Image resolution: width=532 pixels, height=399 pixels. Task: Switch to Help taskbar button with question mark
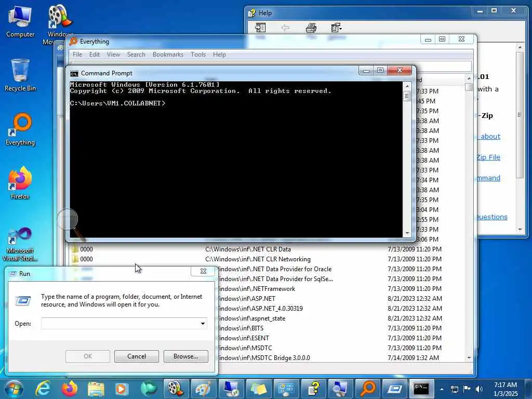[x=313, y=389]
